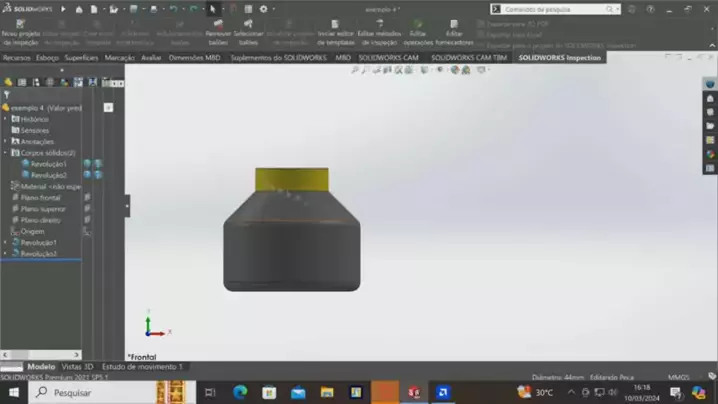The image size is (718, 404).
Task: Click the yellow top face of the model
Action: point(291,179)
